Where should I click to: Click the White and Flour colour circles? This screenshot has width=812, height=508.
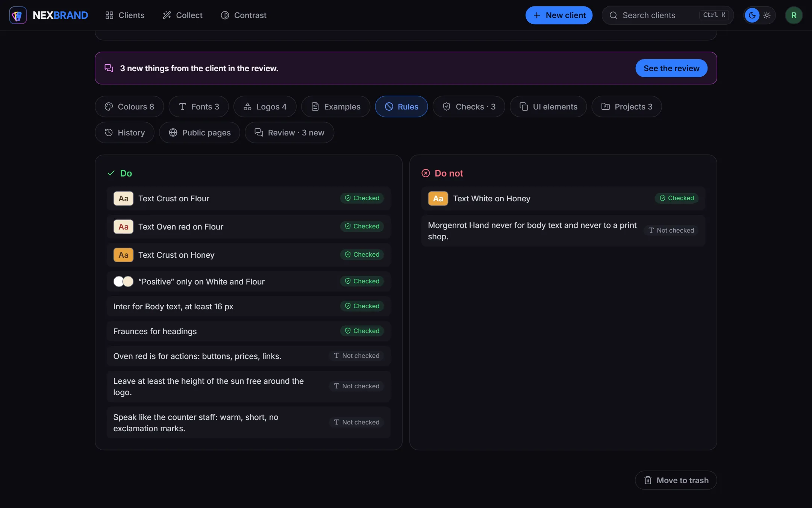coord(123,281)
